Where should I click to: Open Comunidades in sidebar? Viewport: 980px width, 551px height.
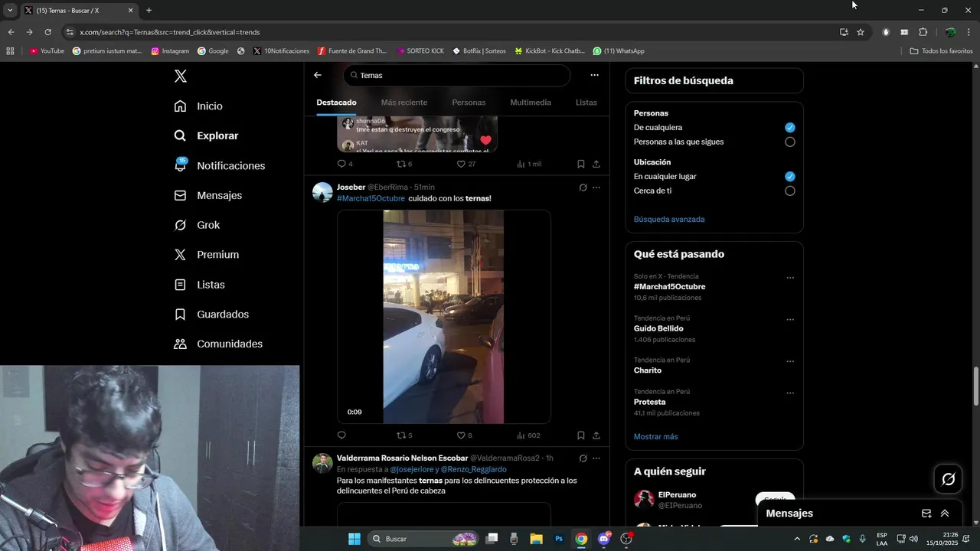[218, 344]
